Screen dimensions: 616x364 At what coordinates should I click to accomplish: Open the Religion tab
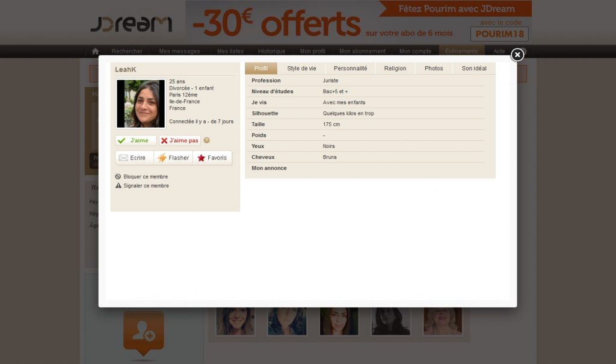[x=395, y=69]
